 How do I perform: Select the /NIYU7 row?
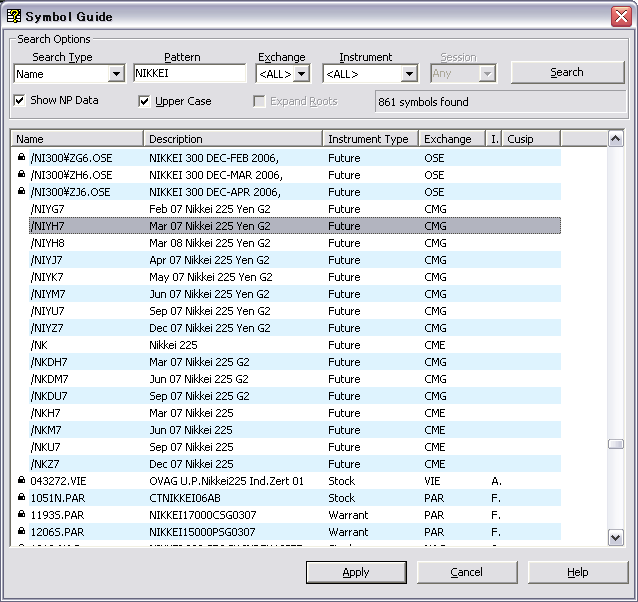295,311
